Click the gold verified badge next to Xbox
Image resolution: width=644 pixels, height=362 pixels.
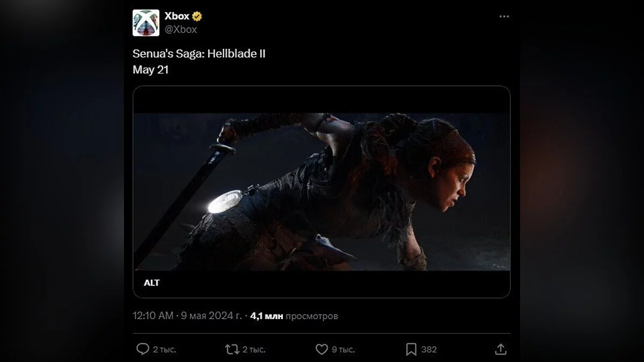click(197, 17)
